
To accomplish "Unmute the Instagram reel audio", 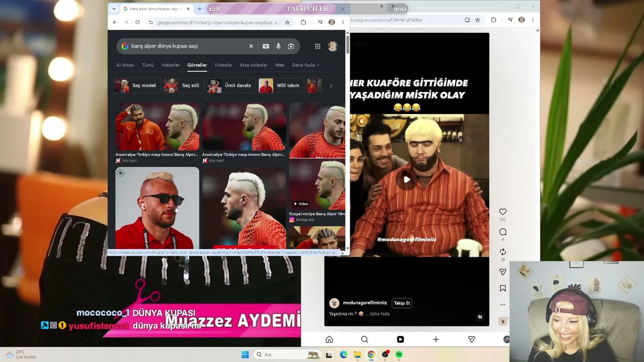I will [480, 317].
